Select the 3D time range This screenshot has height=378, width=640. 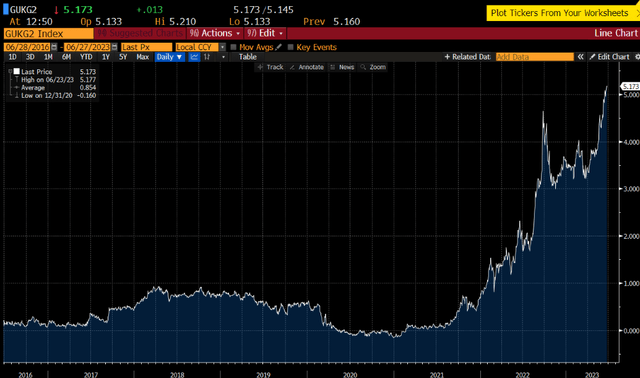[x=30, y=57]
